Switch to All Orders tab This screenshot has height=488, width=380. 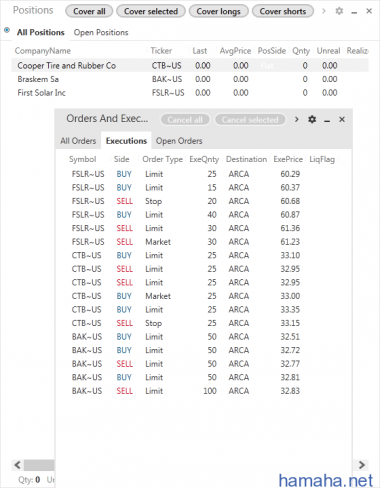[x=78, y=141]
